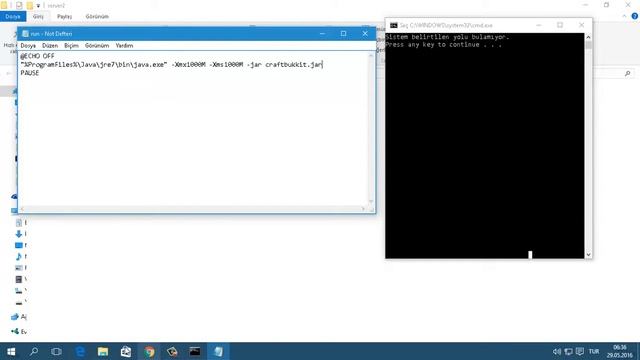640x360 pixels.
Task: Open File Explorer help question mark icon
Action: 635,16
